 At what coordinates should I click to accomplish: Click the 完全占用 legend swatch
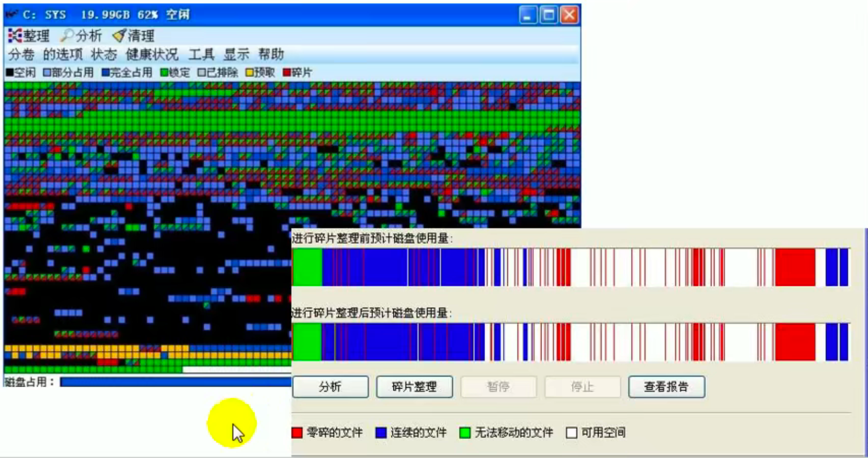point(106,73)
